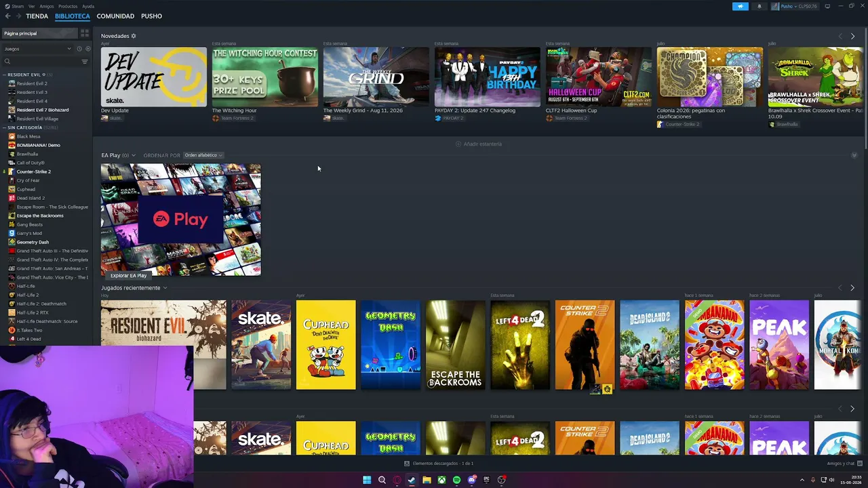This screenshot has width=868, height=488.
Task: Collapse the SIN CATEGORÍA category
Action: [x=5, y=127]
